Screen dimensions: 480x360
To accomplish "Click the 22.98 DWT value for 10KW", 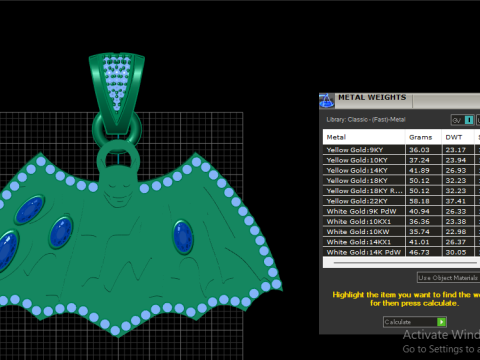I will click(456, 232).
